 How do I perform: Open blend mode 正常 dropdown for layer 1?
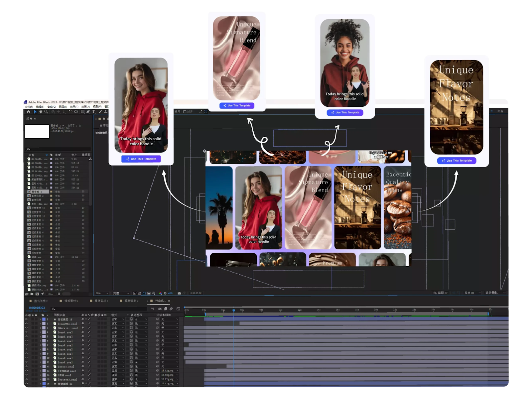tap(118, 319)
